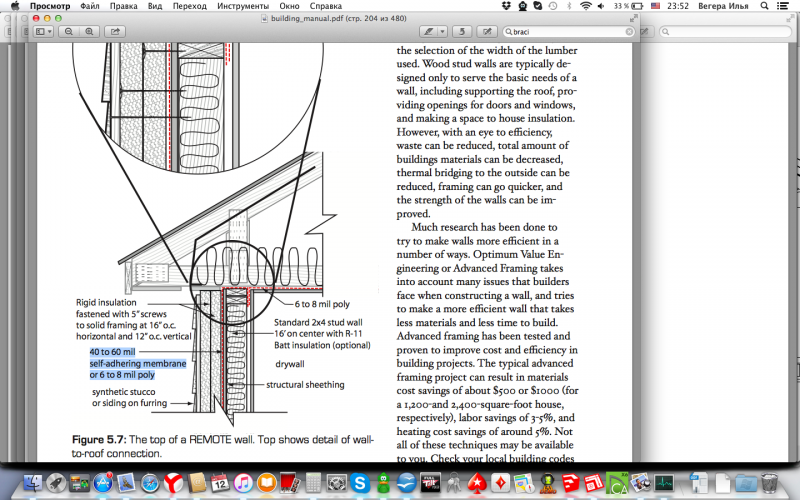Screen dimensions: 800x500
Task: Click the rotate button in the toolbar
Action: tap(464, 31)
